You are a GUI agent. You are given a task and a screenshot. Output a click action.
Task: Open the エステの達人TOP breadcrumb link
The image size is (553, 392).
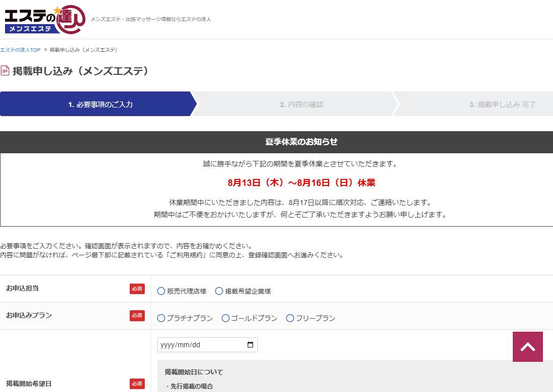click(x=20, y=50)
